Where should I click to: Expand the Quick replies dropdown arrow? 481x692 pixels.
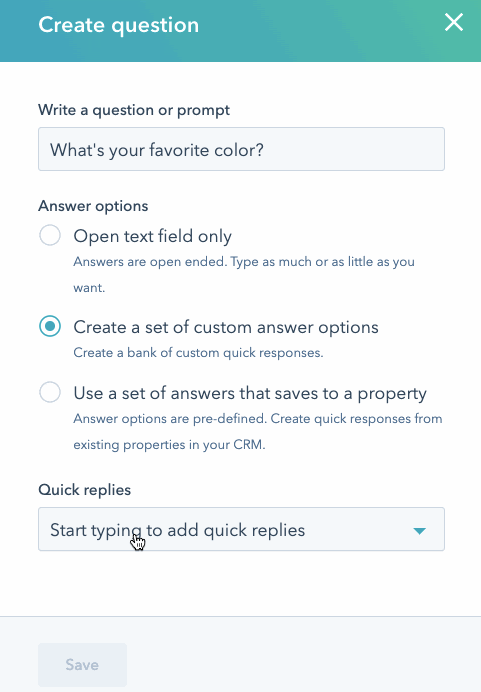[x=420, y=530]
